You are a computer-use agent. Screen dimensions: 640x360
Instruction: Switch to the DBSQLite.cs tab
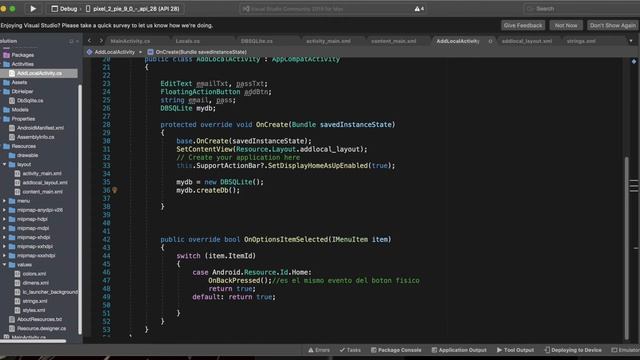[x=257, y=41]
